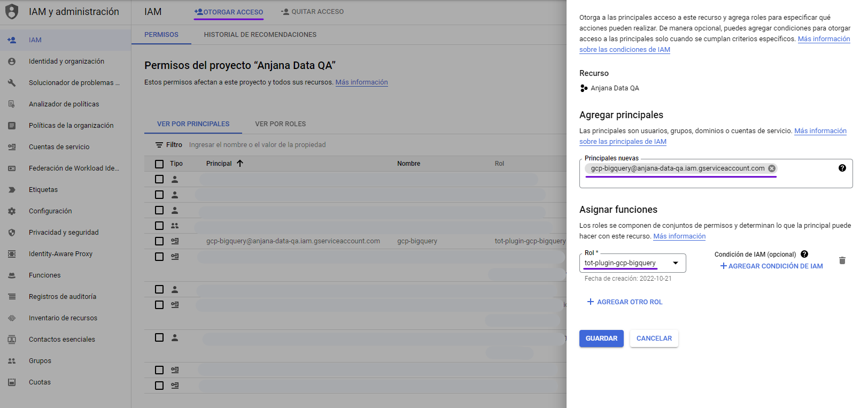Image resolution: width=868 pixels, height=408 pixels.
Task: Click help icon beside Condición de IAM
Action: [x=804, y=255]
